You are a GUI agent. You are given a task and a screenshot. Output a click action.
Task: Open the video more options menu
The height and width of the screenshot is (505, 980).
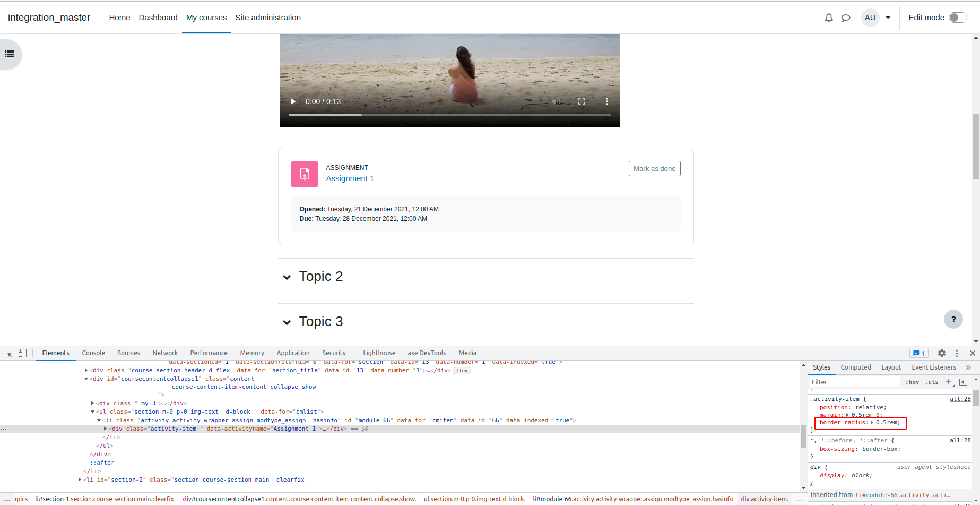pyautogui.click(x=607, y=101)
